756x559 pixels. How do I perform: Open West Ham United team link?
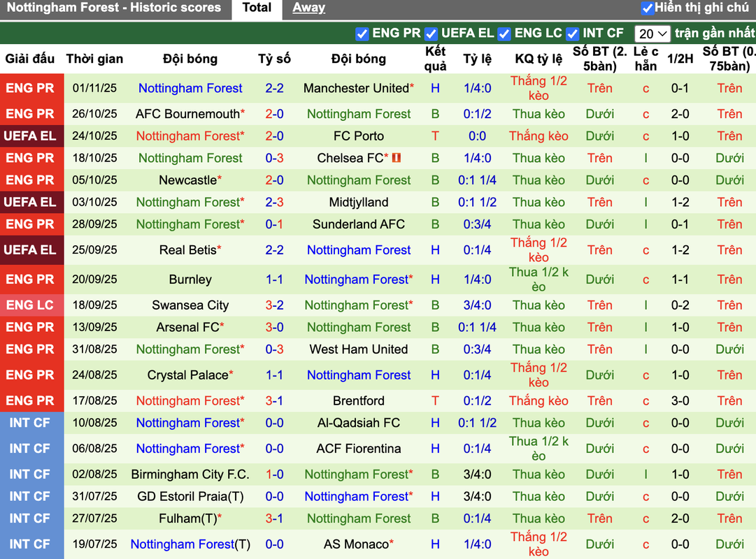tap(359, 349)
